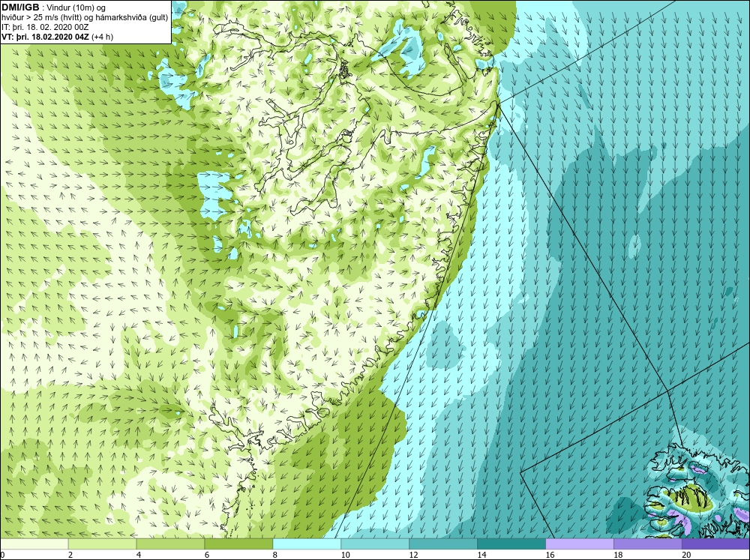This screenshot has height=560, width=750.
Task: Click the pale cyan 8–10 m/s legend swatch
Action: (x=307, y=544)
